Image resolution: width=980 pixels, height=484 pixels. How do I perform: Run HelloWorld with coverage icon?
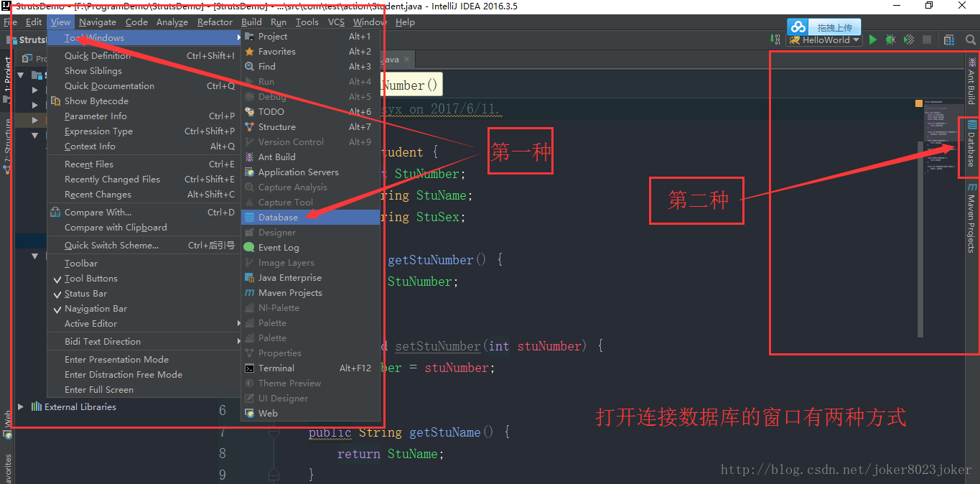(x=909, y=40)
